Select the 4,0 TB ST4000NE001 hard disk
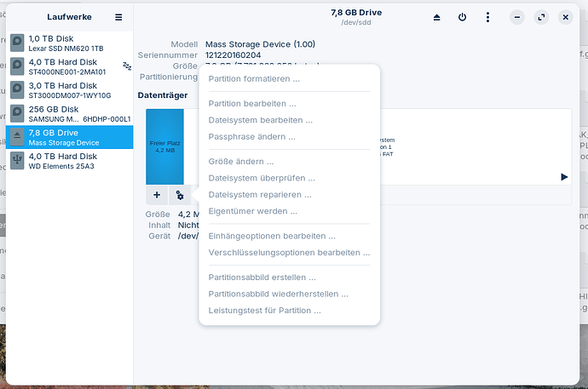Viewport: 588px width, 389px height. tap(68, 66)
